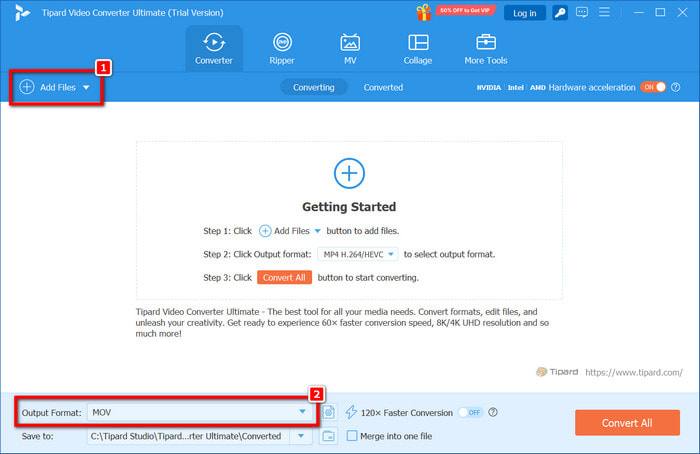This screenshot has width=700, height=454.
Task: Click the lightning bolt Faster Conversion icon
Action: (x=351, y=412)
